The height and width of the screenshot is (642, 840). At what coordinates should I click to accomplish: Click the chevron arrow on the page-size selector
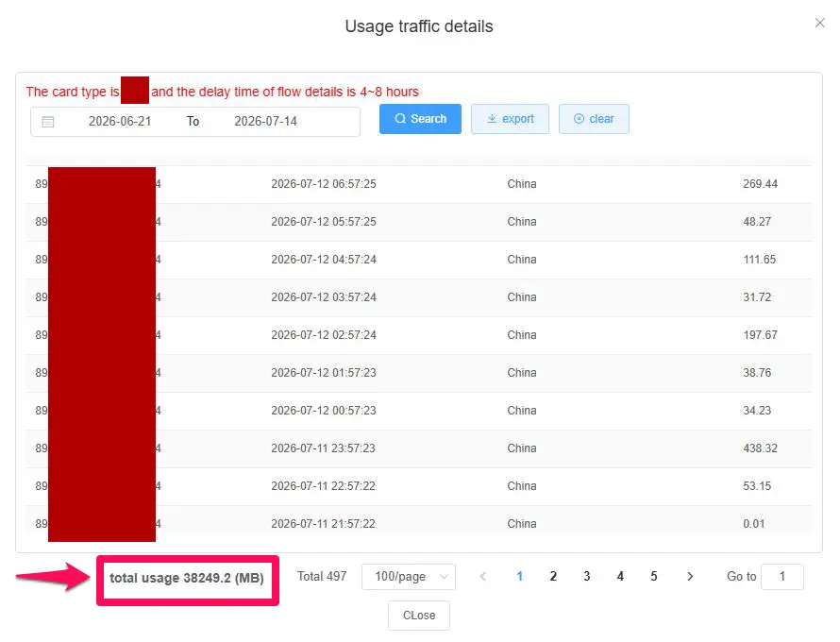pyautogui.click(x=444, y=577)
